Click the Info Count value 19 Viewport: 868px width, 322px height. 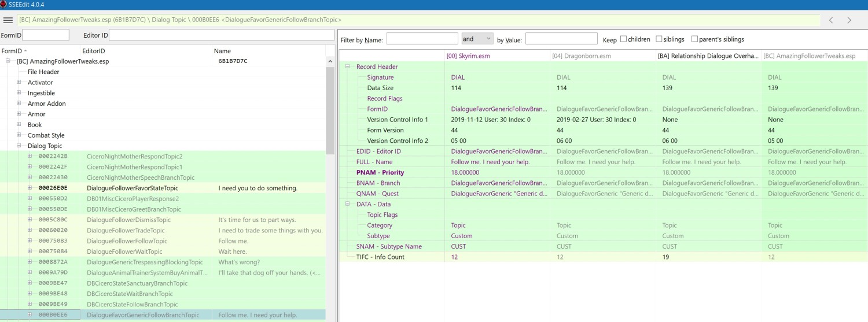(665, 257)
